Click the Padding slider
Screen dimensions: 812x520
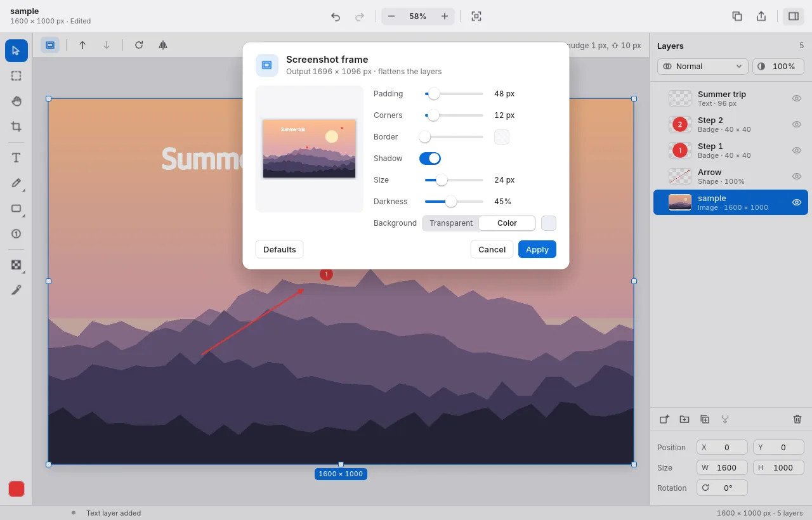454,94
